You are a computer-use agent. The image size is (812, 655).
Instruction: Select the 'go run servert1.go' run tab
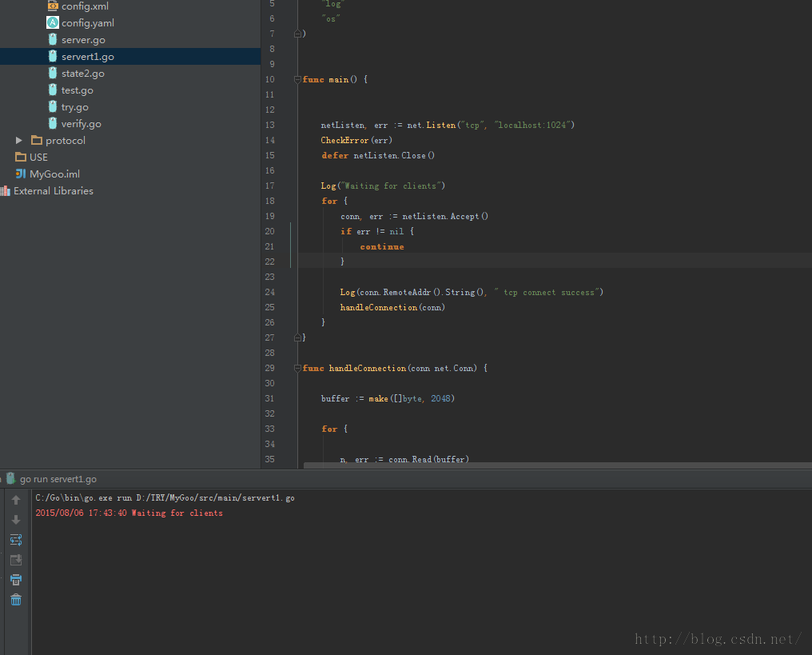[x=58, y=479]
